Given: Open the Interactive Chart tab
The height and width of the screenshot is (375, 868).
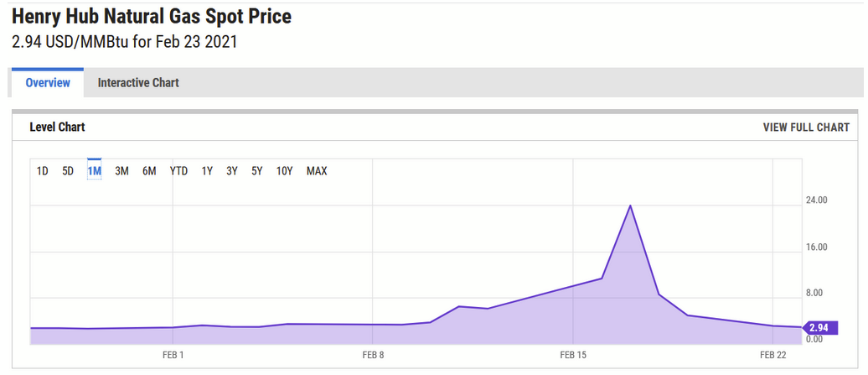Looking at the screenshot, I should (x=138, y=83).
